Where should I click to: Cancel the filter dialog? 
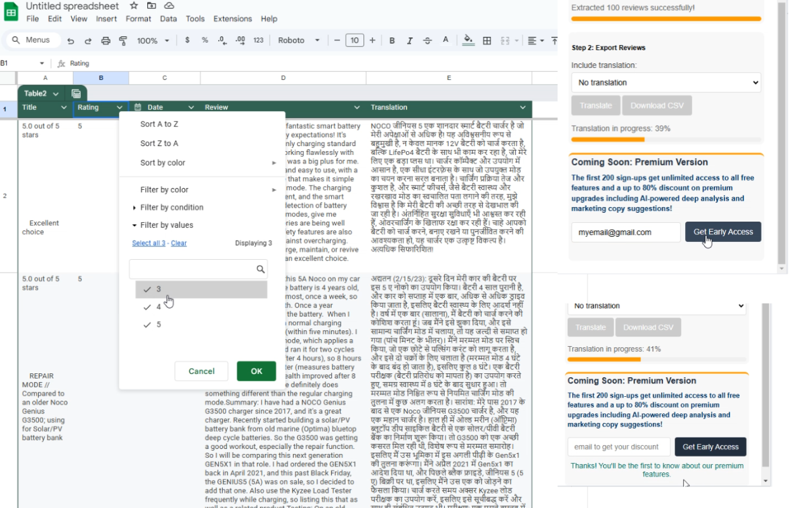pos(202,371)
